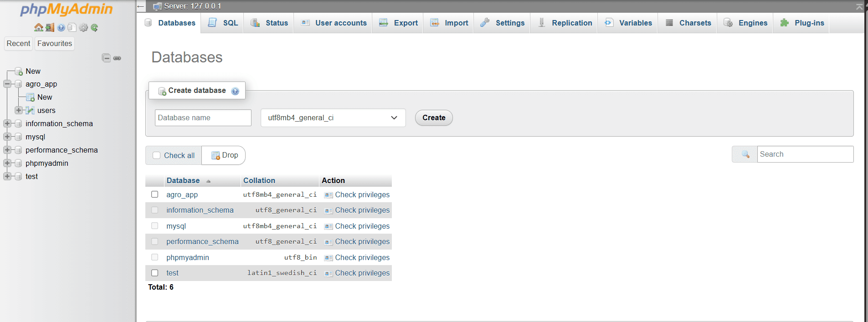Open the Engines tab
868x322 pixels.
(745, 23)
